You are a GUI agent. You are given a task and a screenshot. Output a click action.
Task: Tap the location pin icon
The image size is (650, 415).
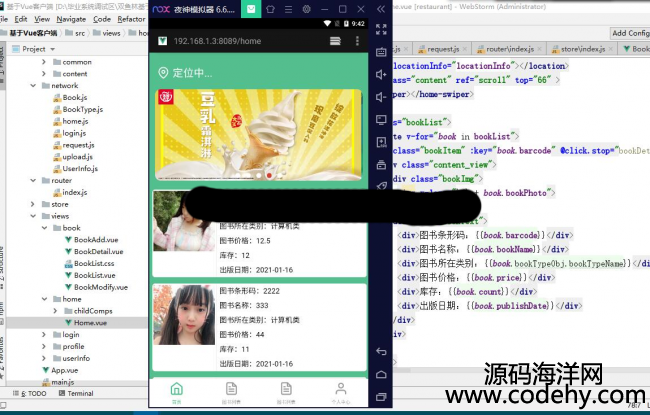click(163, 73)
